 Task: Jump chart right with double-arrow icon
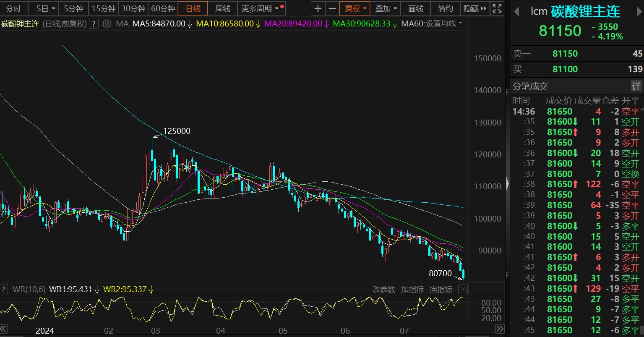coord(500,328)
